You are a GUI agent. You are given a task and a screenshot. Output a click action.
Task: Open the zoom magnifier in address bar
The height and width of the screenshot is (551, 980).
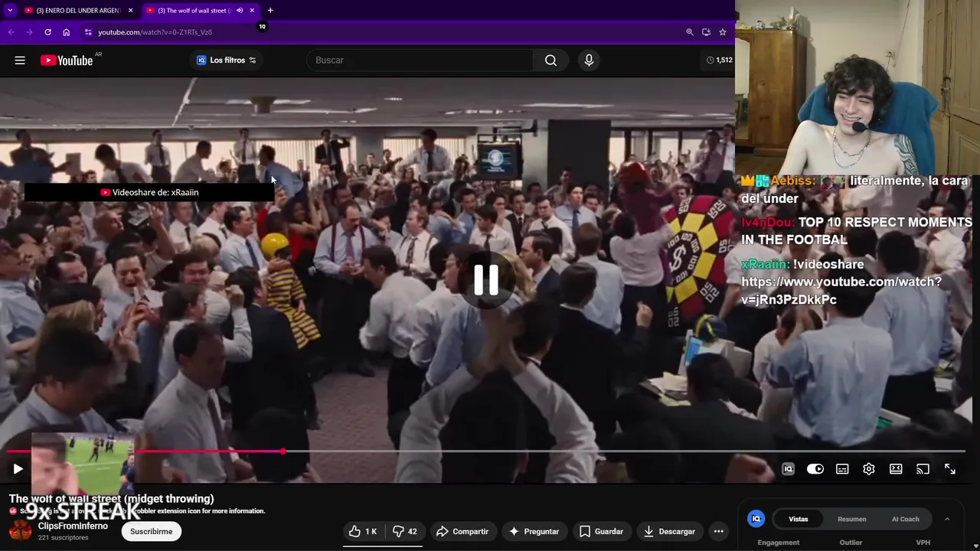tap(690, 32)
